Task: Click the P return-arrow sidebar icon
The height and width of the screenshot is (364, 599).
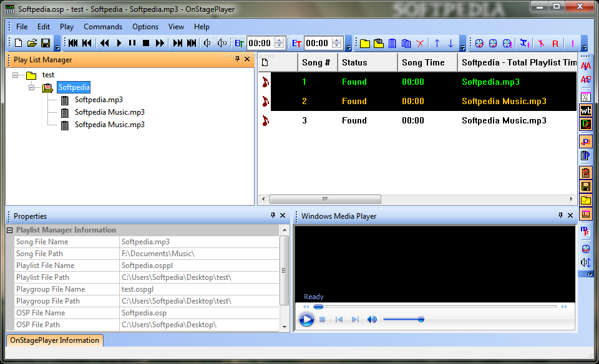Action: coord(586,141)
